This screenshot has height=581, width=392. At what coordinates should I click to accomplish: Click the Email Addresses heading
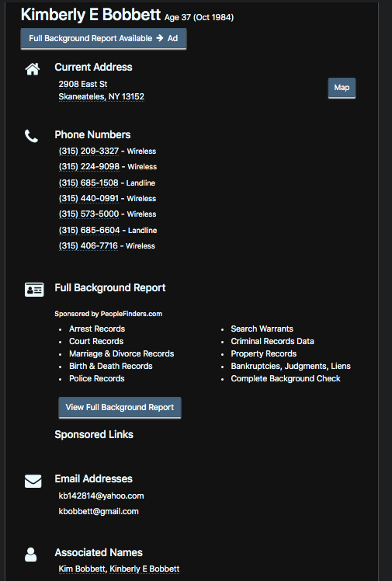[94, 478]
